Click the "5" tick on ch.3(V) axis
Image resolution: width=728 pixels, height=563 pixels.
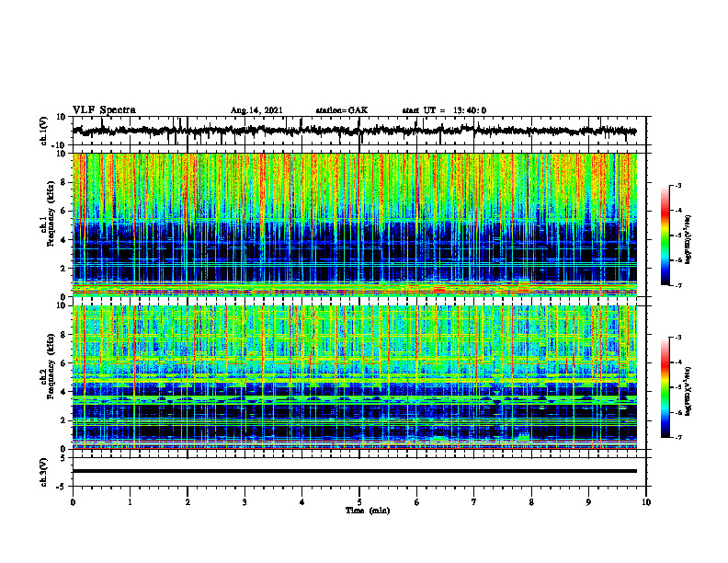64,457
